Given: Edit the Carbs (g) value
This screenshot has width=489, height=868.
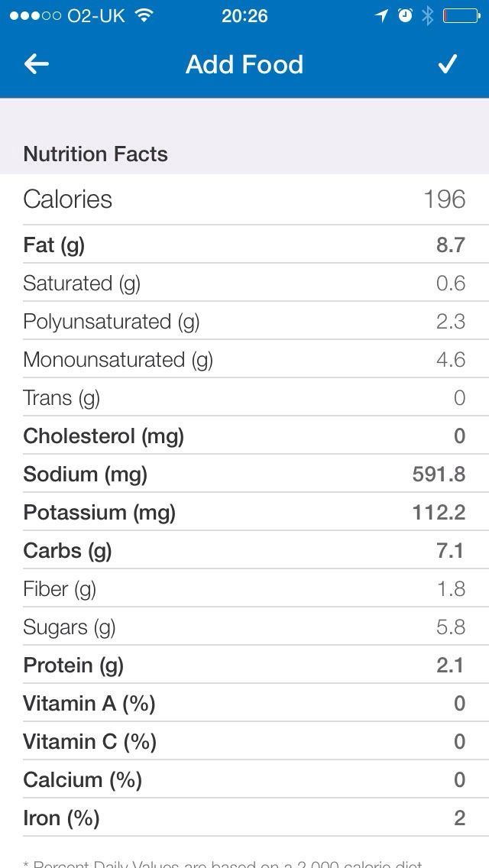Looking at the screenshot, I should coord(450,551).
